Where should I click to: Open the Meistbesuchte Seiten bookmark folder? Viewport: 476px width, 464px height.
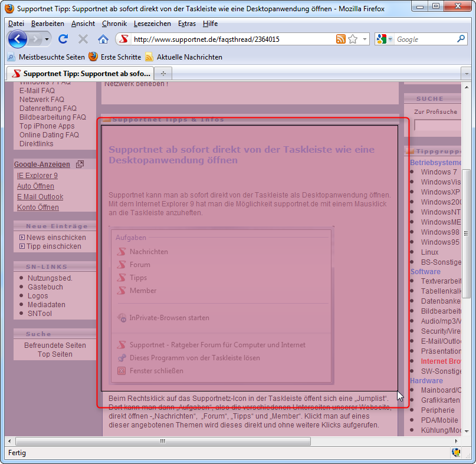46,57
